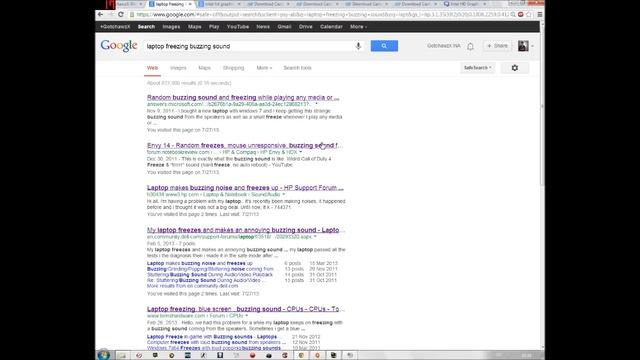
Task: Open notifications with the bell icon
Action: point(470,46)
